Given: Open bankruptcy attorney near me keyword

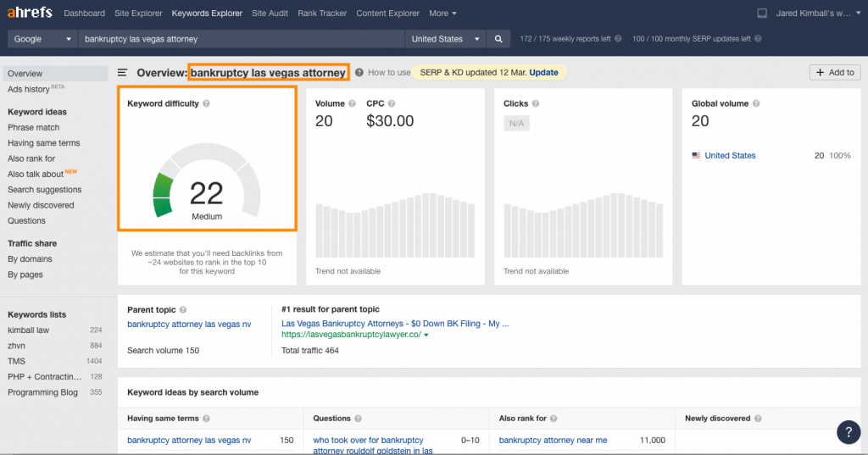Looking at the screenshot, I should 553,440.
